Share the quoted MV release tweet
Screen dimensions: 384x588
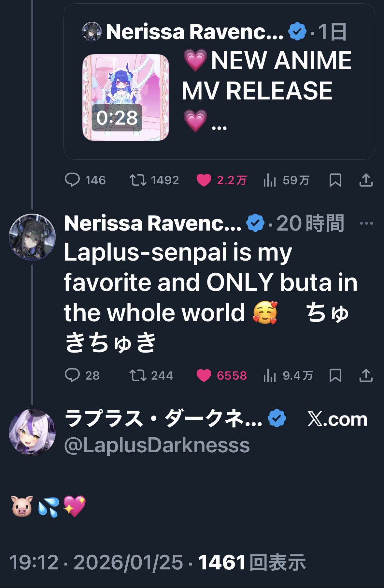[366, 180]
